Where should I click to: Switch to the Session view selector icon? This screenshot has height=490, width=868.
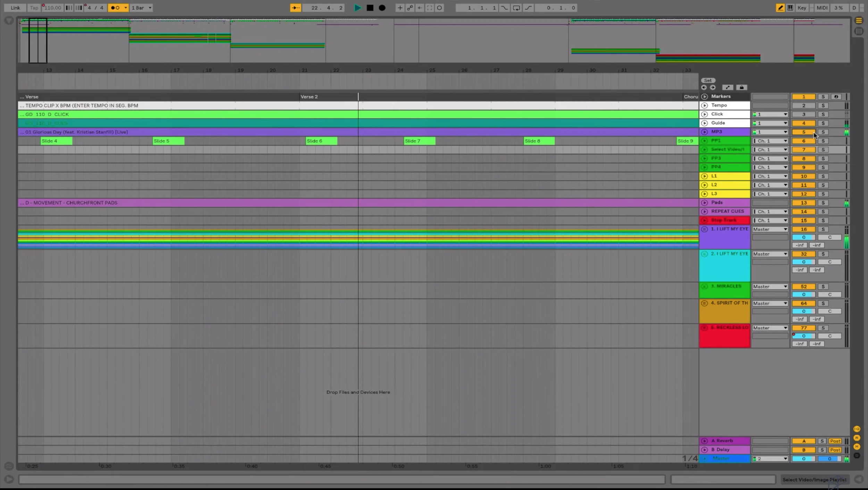[x=859, y=31]
